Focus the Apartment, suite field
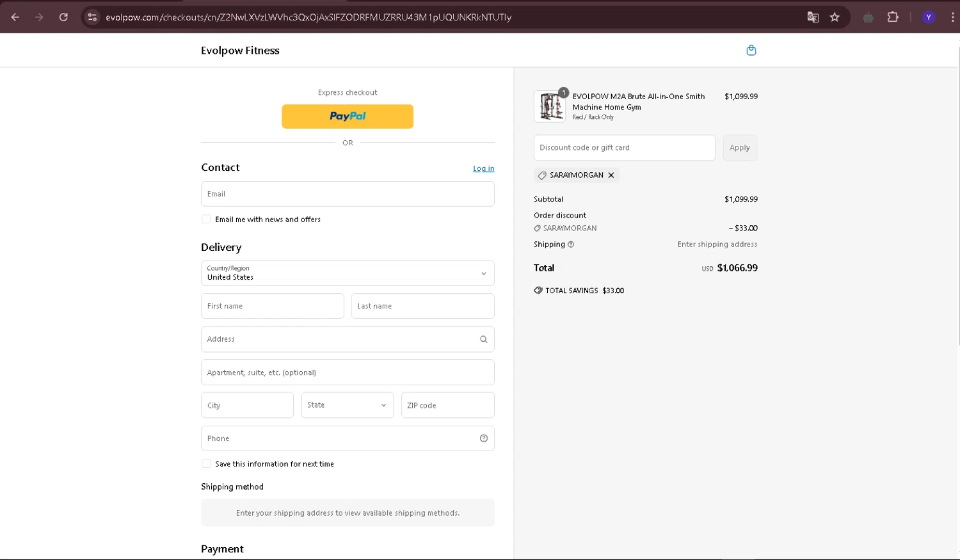 tap(348, 372)
